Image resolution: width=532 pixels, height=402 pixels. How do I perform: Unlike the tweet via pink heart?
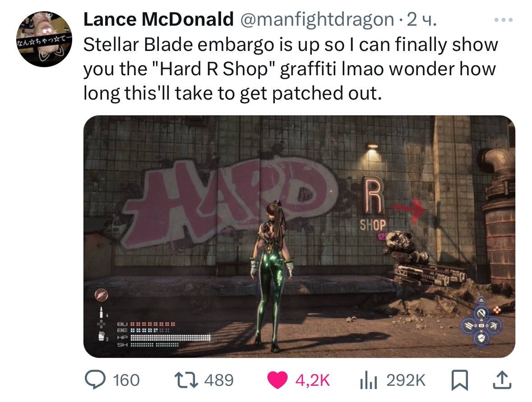click(x=278, y=380)
